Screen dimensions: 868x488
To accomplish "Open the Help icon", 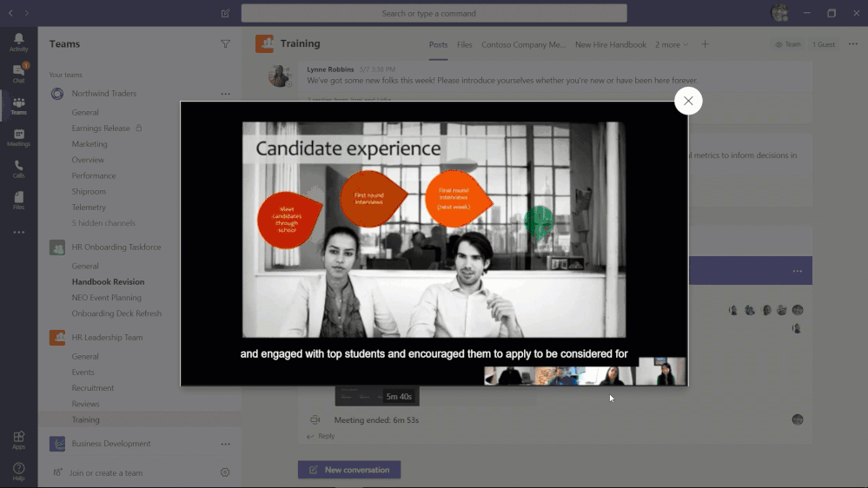I will pos(18,472).
